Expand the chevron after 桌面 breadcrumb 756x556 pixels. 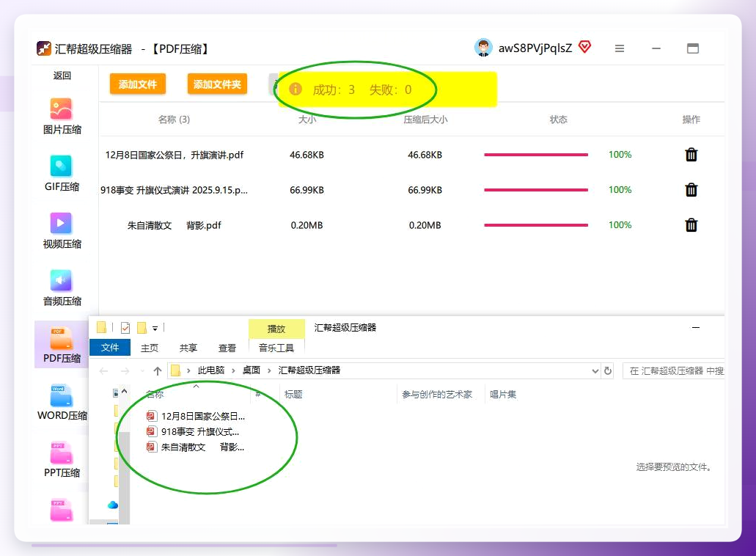pos(269,370)
